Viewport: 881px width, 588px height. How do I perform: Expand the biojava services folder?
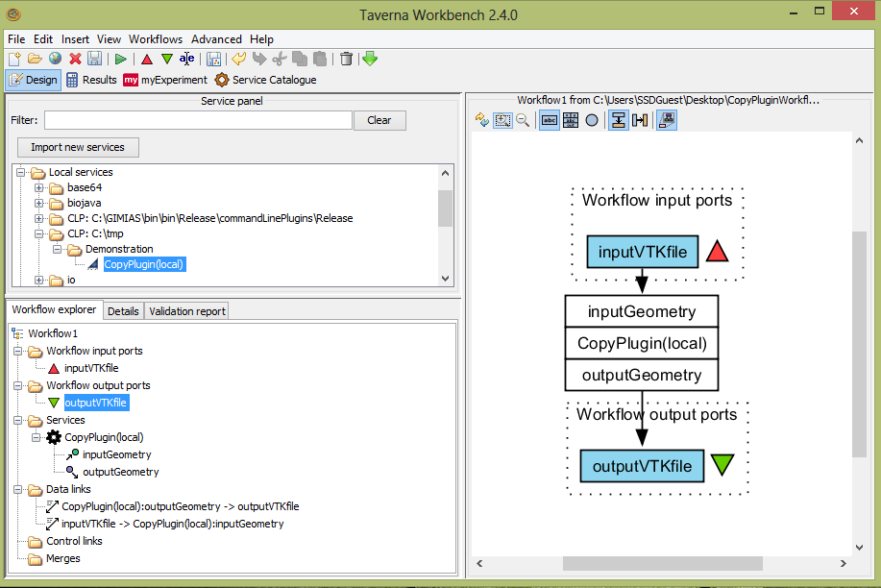pyautogui.click(x=39, y=204)
